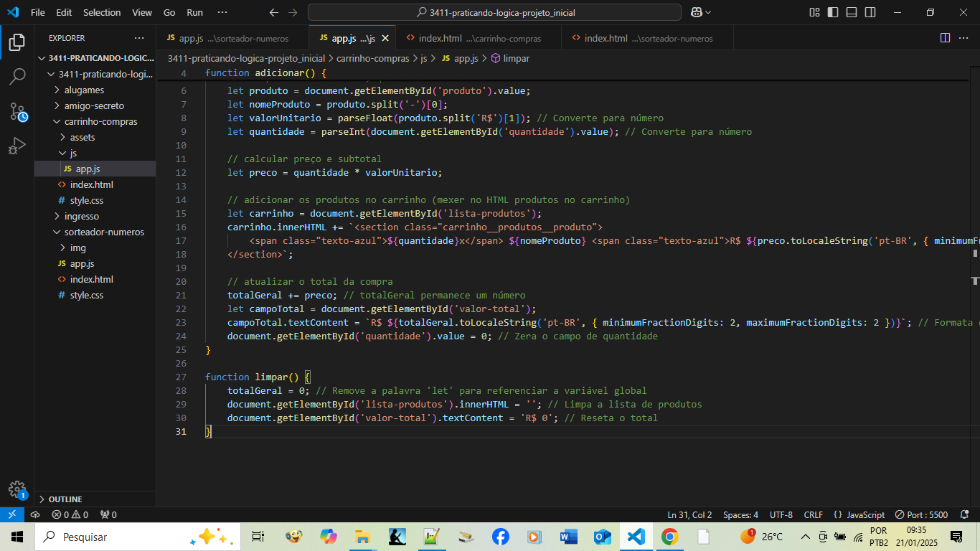Open the Explorer view in activity bar
Viewport: 980px width, 551px height.
[17, 42]
